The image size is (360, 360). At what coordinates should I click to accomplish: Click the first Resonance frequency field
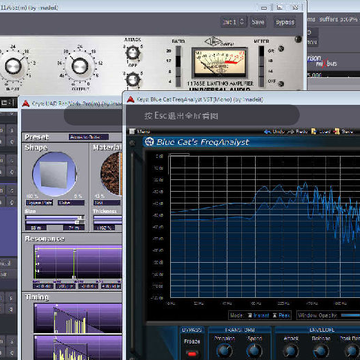[x=43, y=286]
